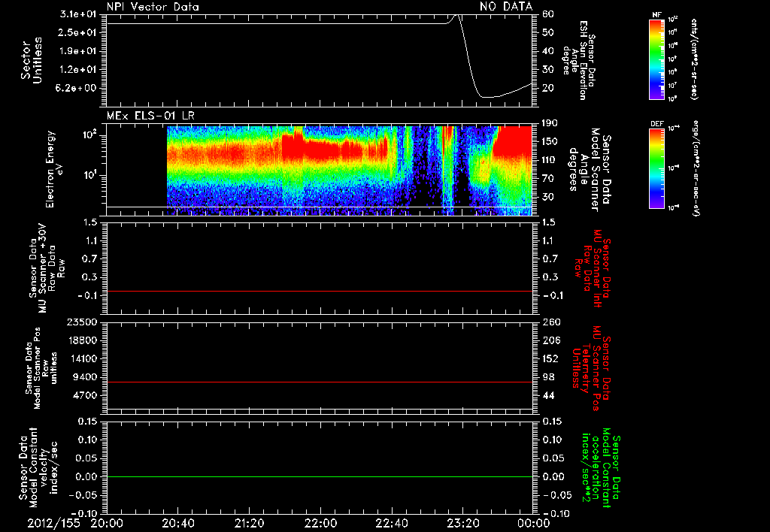The height and width of the screenshot is (532, 770).
Task: Click the '23500' scanner position tick label
Action: (x=81, y=322)
